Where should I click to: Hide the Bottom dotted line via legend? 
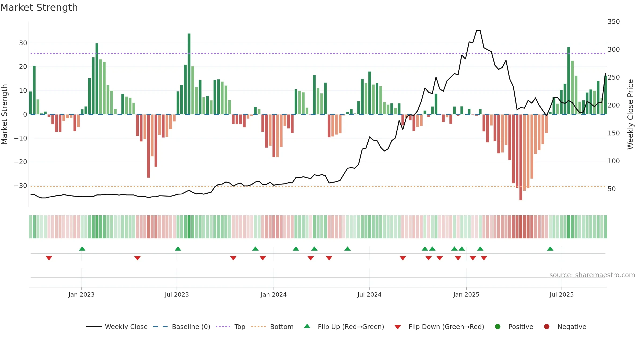point(272,327)
